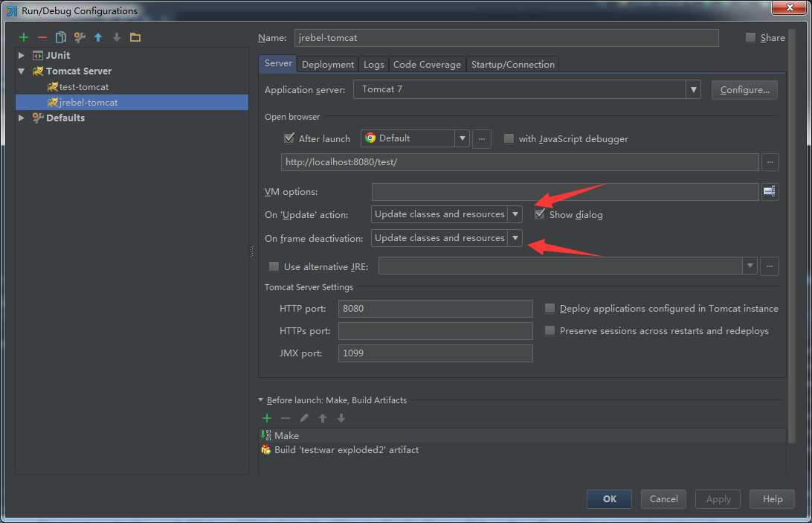Click the HTTP port field
The width and height of the screenshot is (812, 523).
(435, 309)
